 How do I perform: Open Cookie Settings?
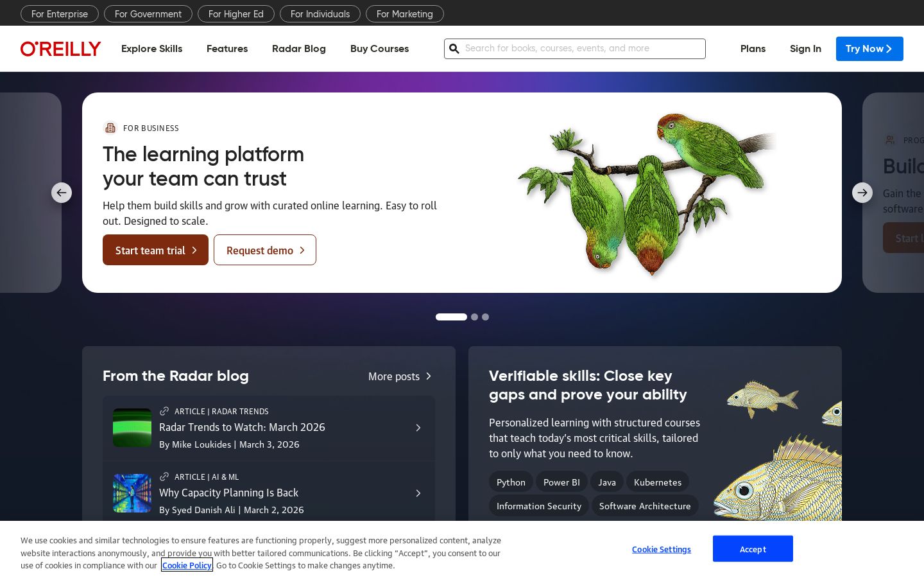click(662, 549)
